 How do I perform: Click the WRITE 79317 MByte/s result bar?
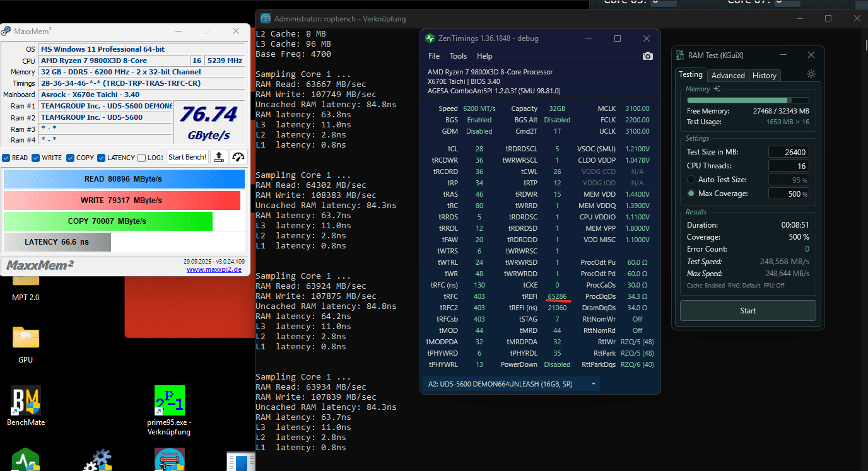click(122, 201)
